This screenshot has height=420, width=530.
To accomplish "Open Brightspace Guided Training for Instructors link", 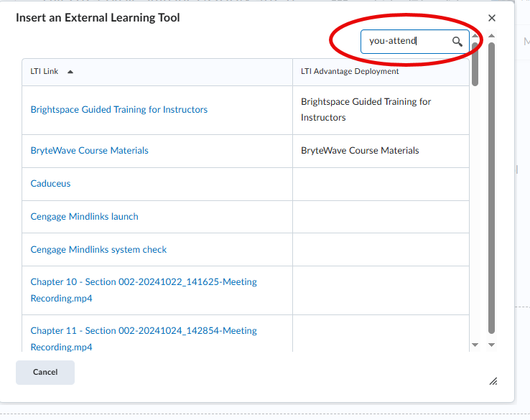I will (119, 109).
